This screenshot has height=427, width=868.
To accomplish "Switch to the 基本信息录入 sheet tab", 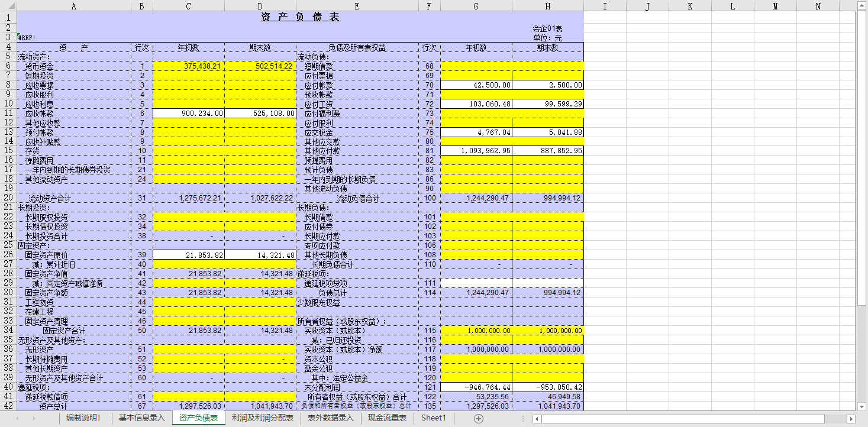I will 142,418.
